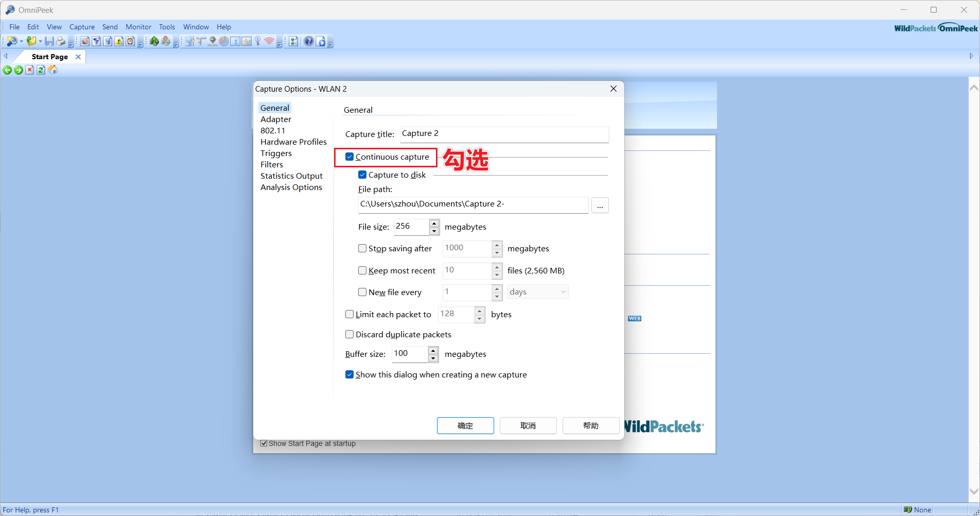Enable the New file every checkbox
The height and width of the screenshot is (516, 980).
362,292
